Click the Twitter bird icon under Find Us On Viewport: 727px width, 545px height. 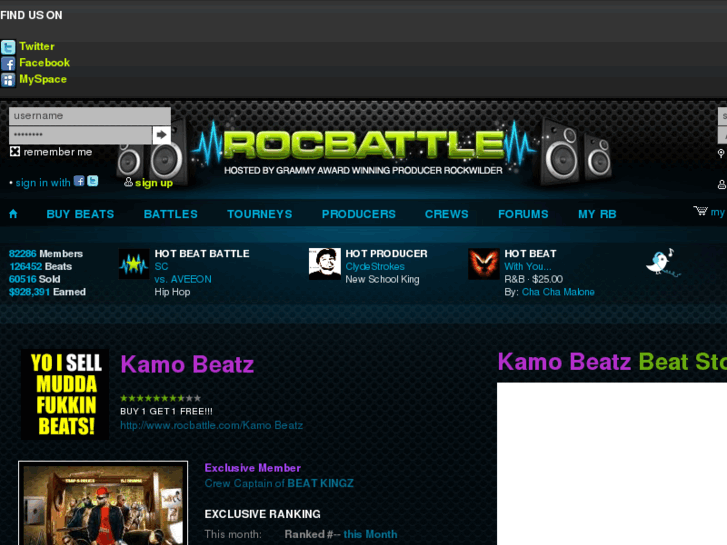8,47
